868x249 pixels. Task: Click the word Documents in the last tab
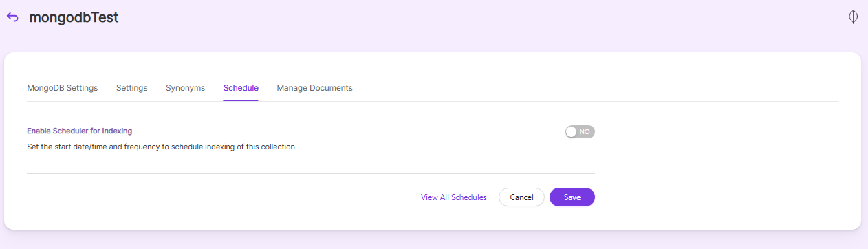point(331,88)
